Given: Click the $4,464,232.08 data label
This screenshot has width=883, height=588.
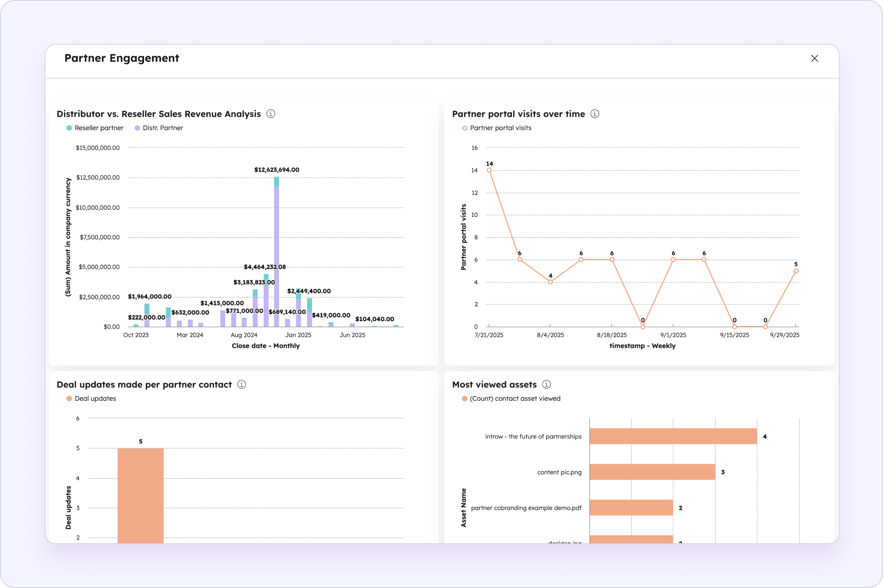Looking at the screenshot, I should point(265,267).
